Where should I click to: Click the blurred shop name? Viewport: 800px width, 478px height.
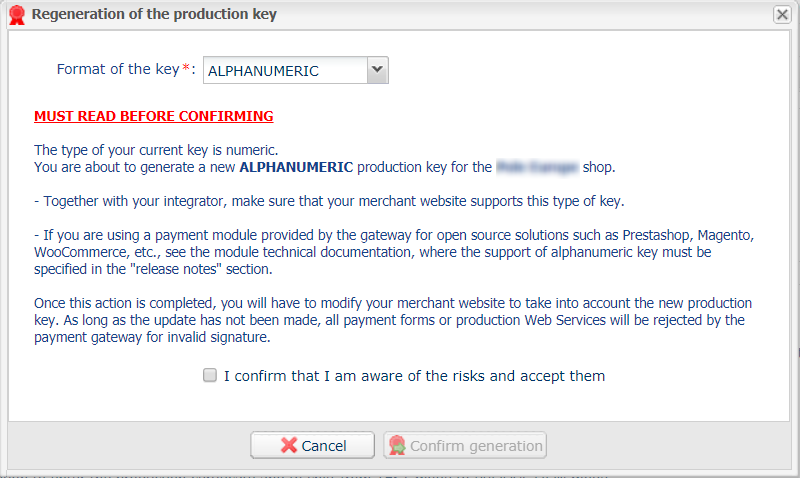tap(537, 167)
